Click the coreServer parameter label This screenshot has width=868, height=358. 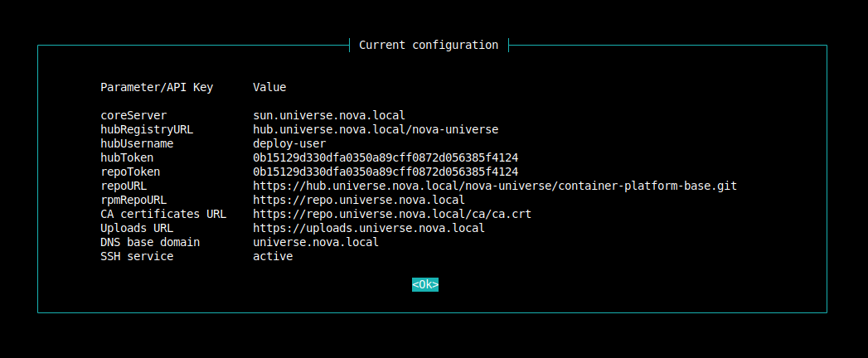[133, 116]
